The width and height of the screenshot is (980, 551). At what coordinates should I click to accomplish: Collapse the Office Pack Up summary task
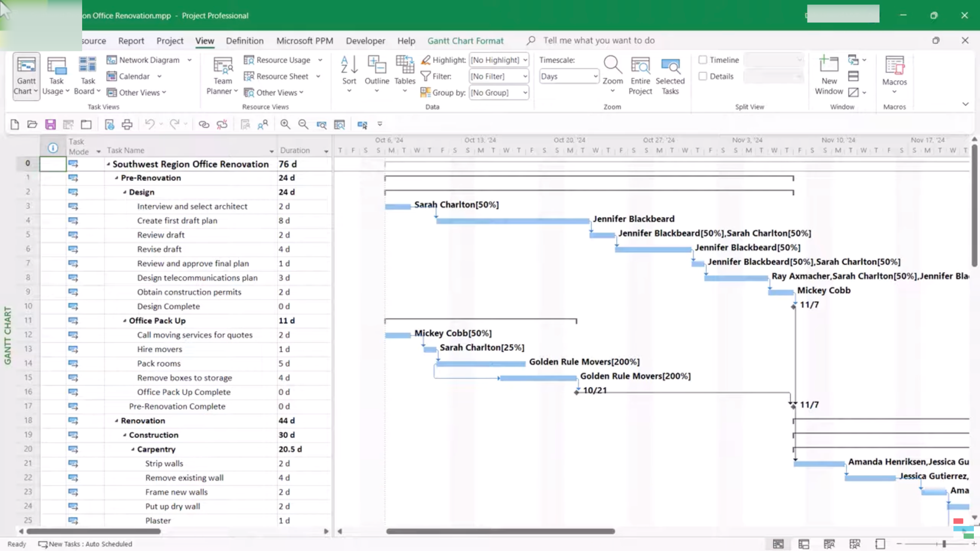[x=125, y=321]
